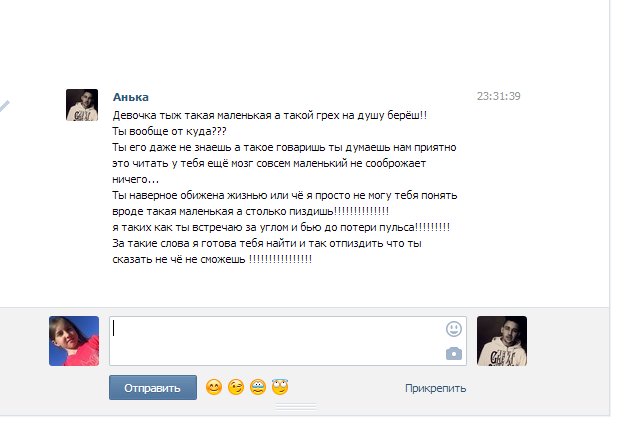The width and height of the screenshot is (638, 444).
Task: Select message line starting 'Девочка тыж такая'
Action: coord(270,116)
